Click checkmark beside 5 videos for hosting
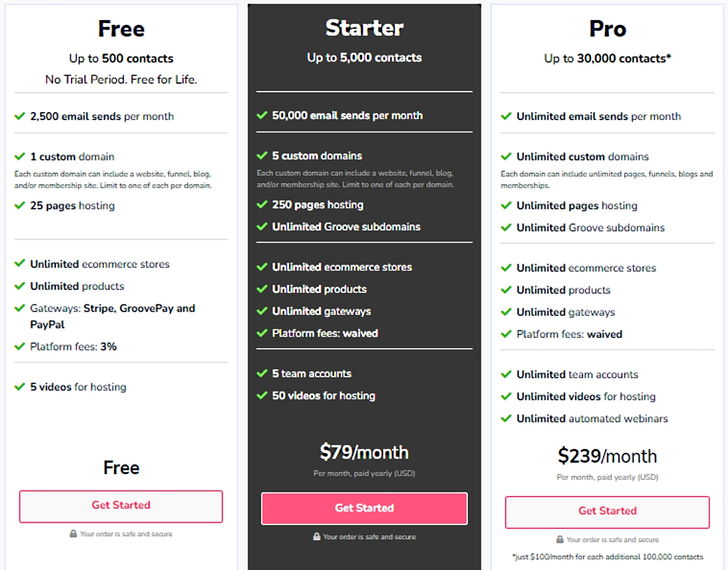Viewport: 728px width, 570px height. [19, 387]
